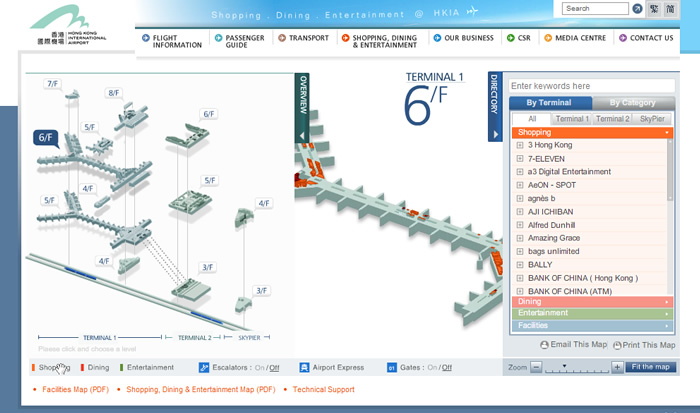
Task: Click the top Search input field
Action: [595, 8]
